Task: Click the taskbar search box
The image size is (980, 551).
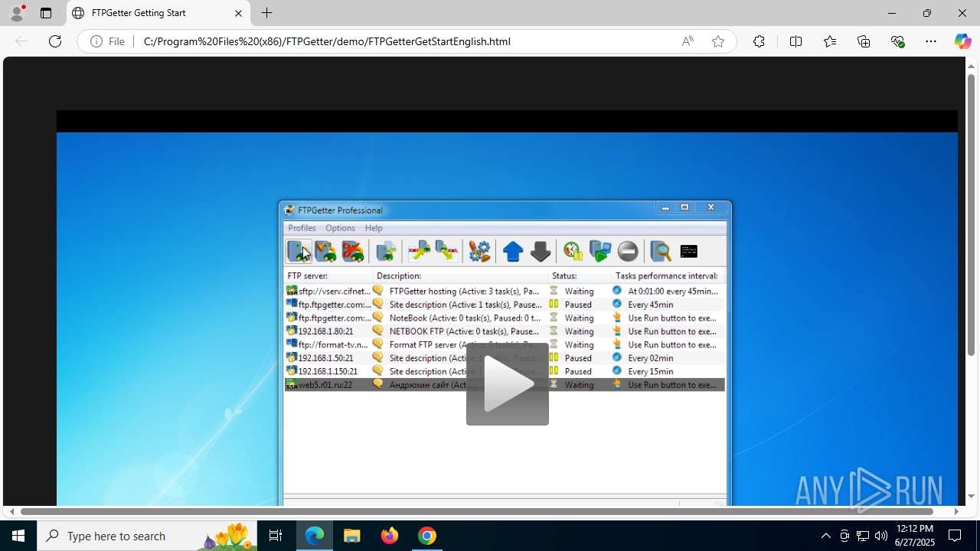Action: [147, 536]
